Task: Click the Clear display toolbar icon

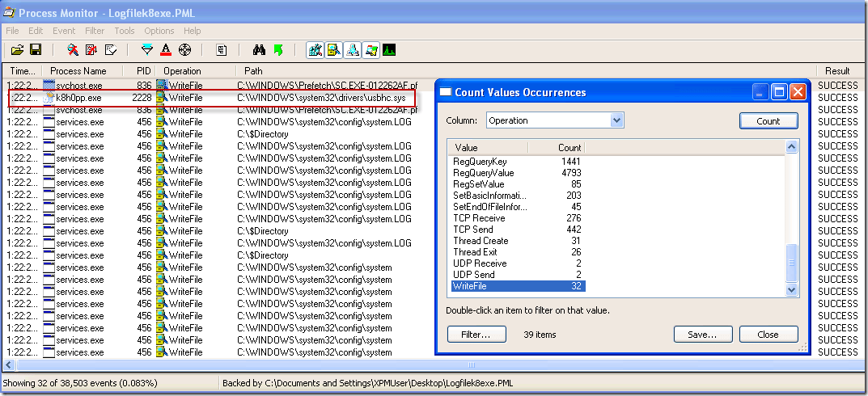Action: click(x=111, y=50)
